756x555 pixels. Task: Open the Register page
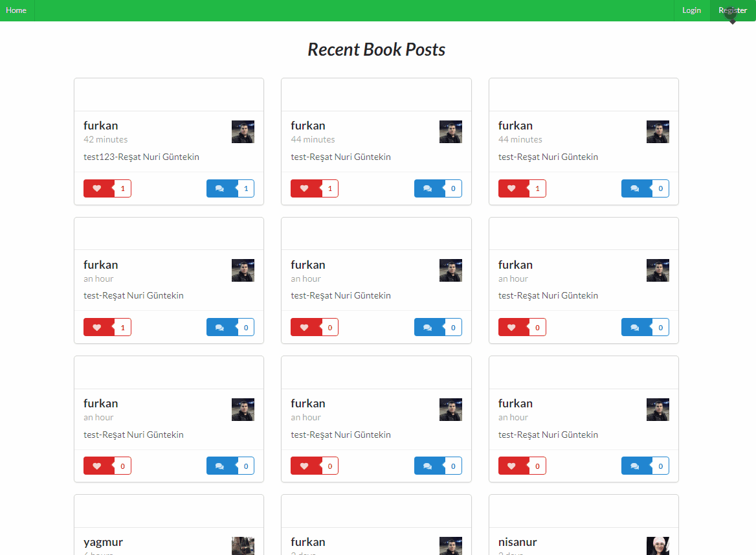[x=733, y=10]
